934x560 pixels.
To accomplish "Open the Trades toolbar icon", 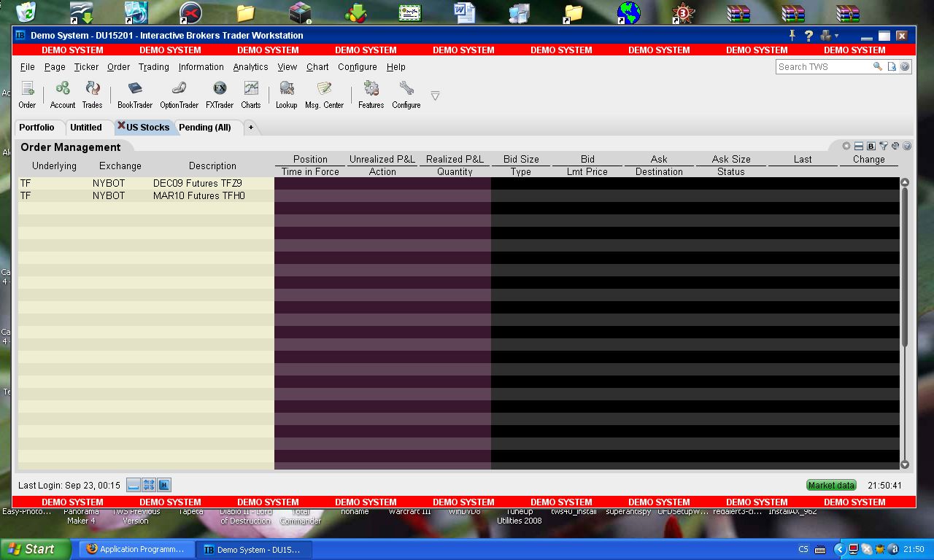I will 92,95.
